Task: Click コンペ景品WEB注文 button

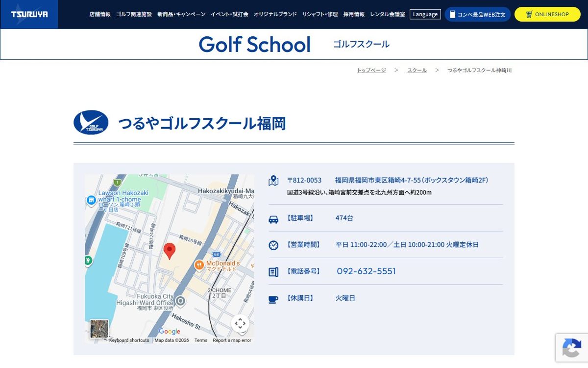Action: 478,14
